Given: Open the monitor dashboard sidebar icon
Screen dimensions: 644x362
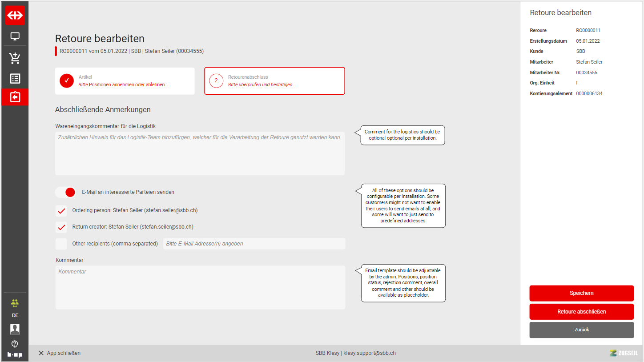Looking at the screenshot, I should click(x=15, y=36).
